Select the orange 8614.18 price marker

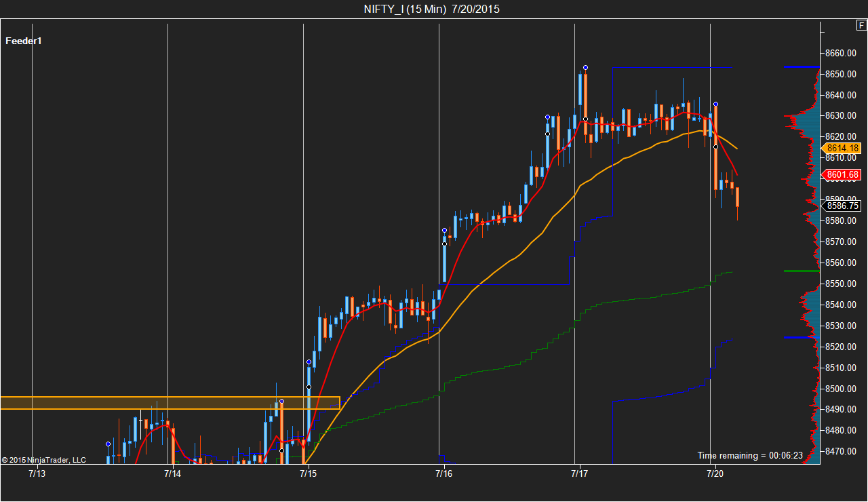(x=843, y=148)
